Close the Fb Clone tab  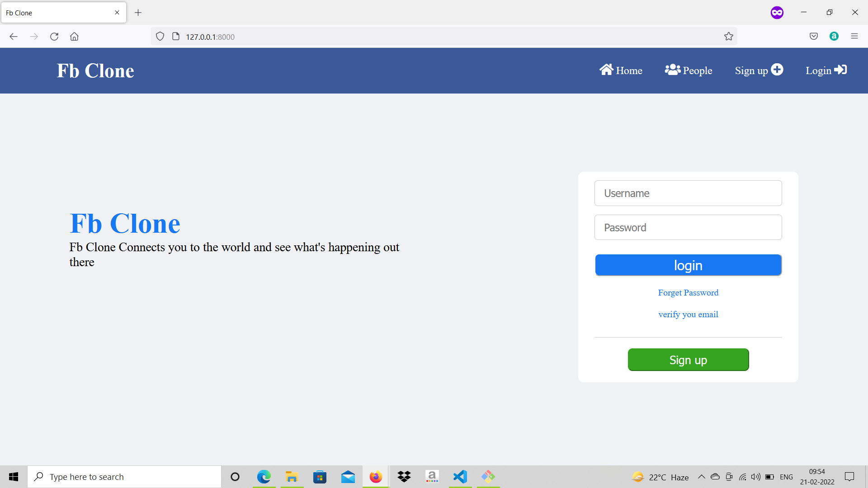tap(117, 13)
